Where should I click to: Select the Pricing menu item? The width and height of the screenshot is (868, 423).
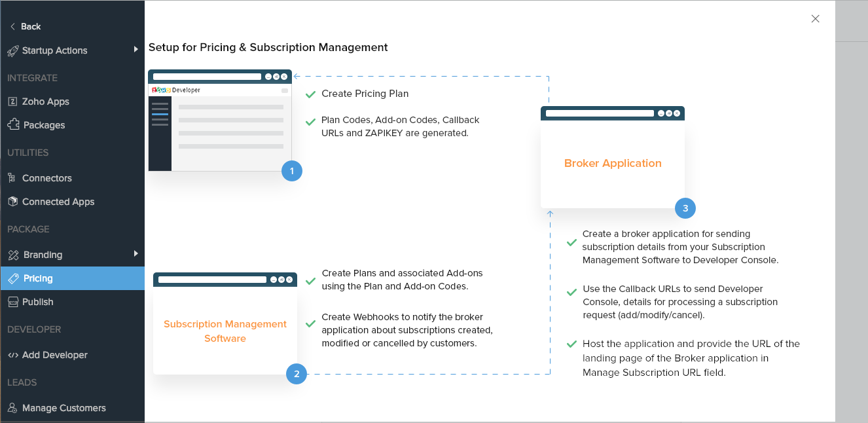point(72,278)
